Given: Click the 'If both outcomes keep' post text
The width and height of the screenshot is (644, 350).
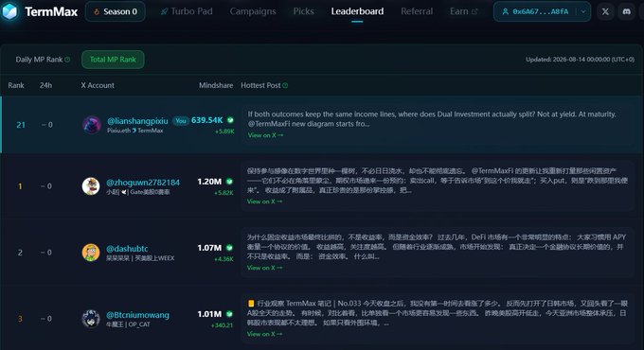Looking at the screenshot, I should click(x=432, y=118).
